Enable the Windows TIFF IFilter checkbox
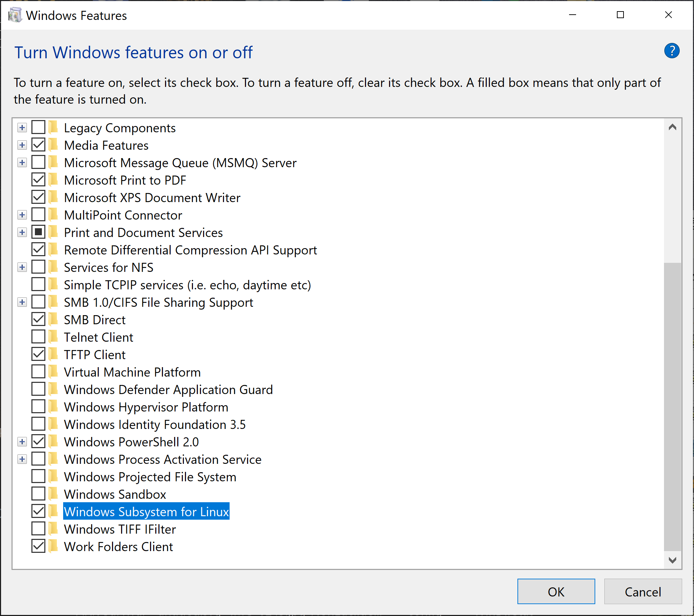The width and height of the screenshot is (694, 616). coord(38,529)
